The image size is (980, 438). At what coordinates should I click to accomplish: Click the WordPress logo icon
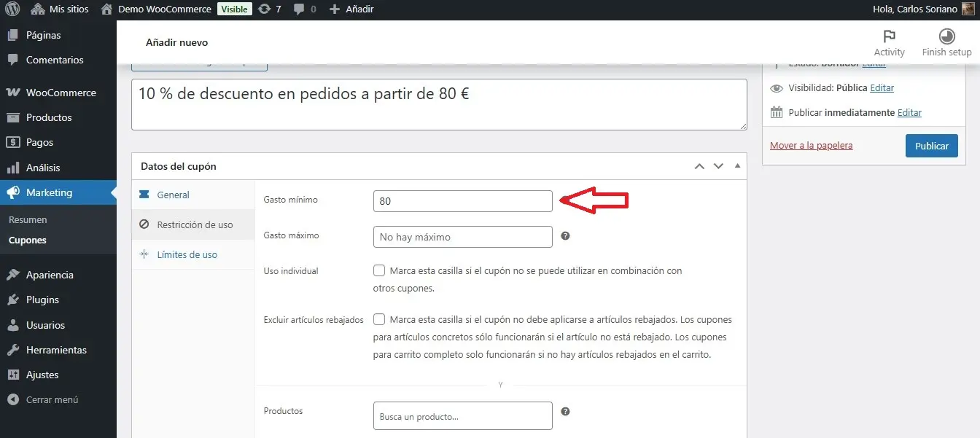[12, 9]
